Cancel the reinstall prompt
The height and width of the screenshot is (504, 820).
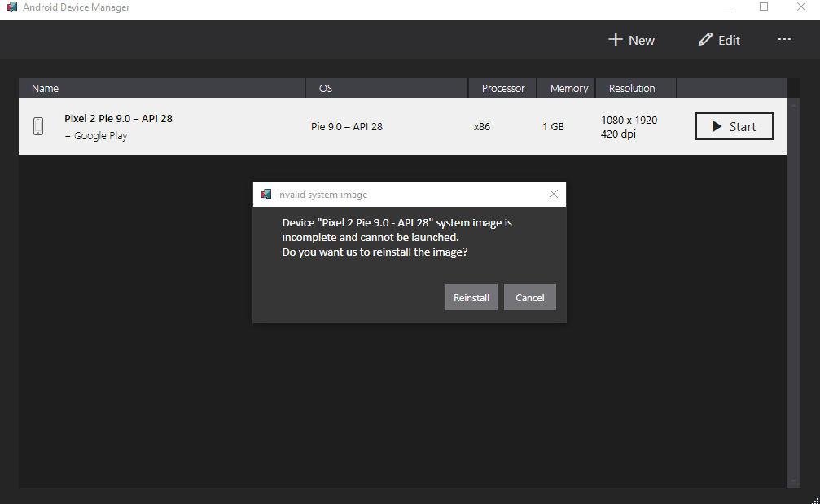click(529, 297)
